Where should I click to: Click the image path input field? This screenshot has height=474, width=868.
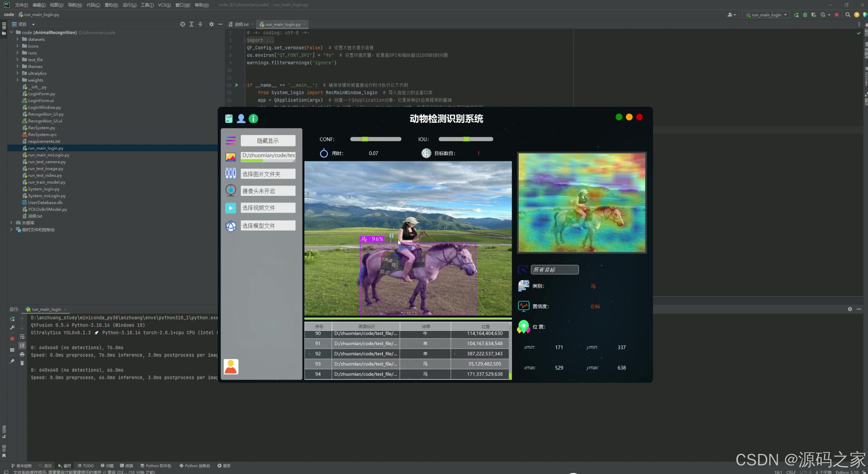pos(268,157)
